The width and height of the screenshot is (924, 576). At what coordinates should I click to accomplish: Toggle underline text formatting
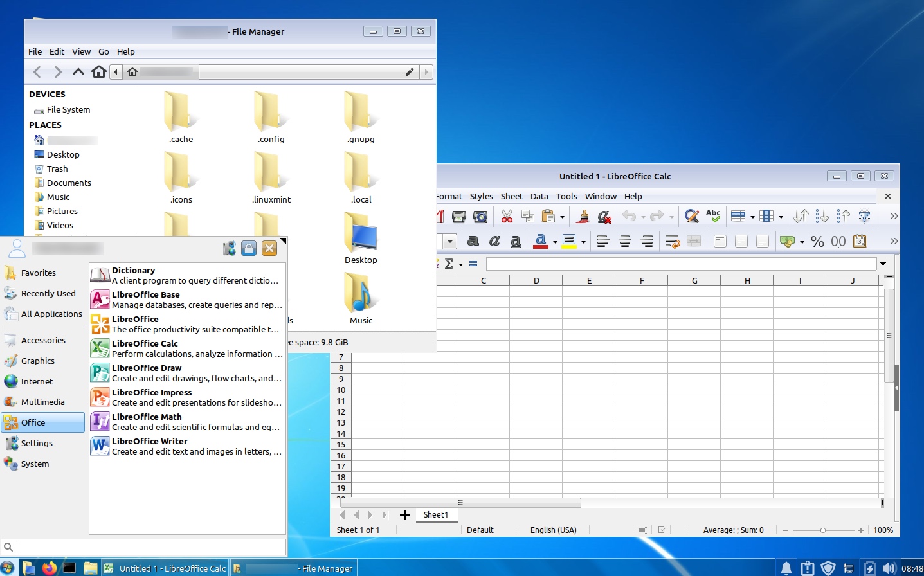click(516, 242)
